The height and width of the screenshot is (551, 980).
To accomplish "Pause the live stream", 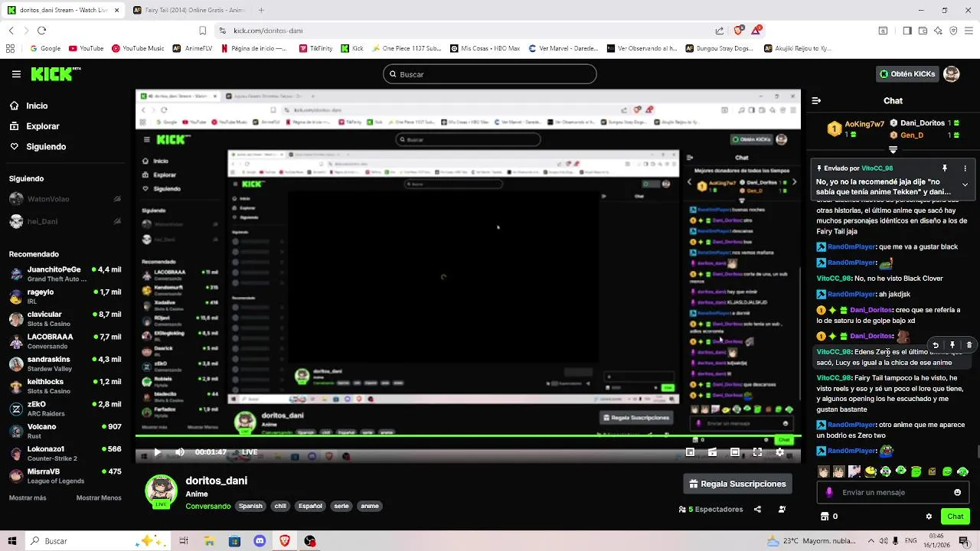I will pos(157,452).
